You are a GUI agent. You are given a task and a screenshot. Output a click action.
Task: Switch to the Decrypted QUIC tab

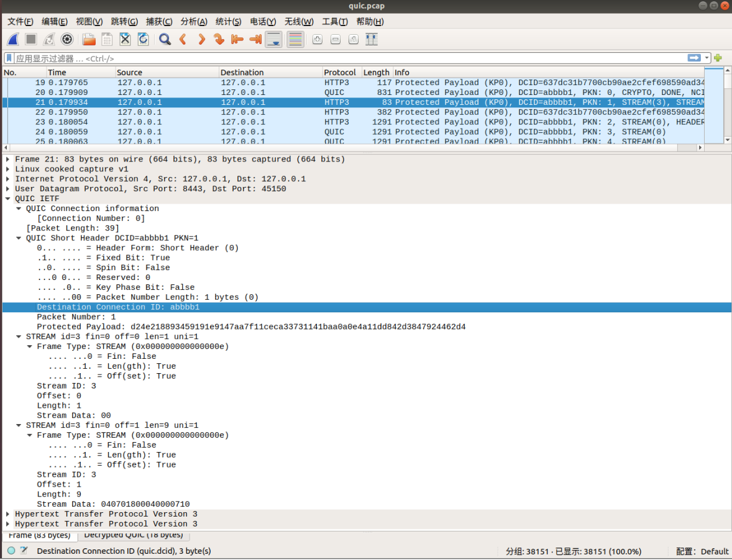pyautogui.click(x=134, y=535)
